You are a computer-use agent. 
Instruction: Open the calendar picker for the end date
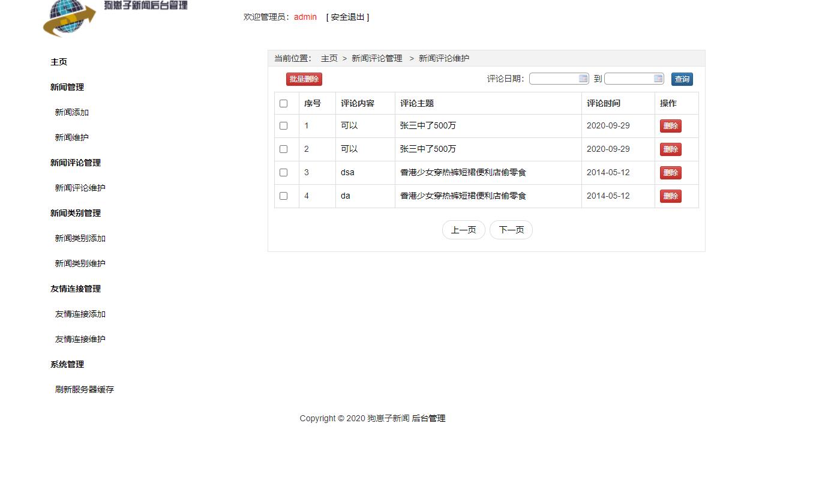click(x=658, y=78)
